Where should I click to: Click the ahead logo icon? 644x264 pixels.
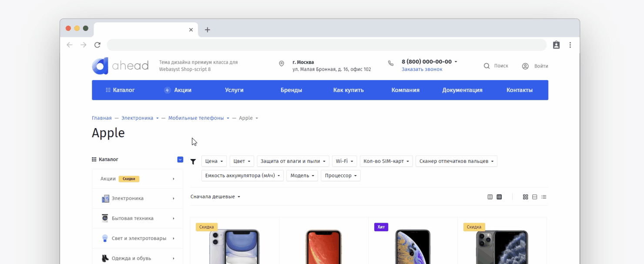pos(100,66)
